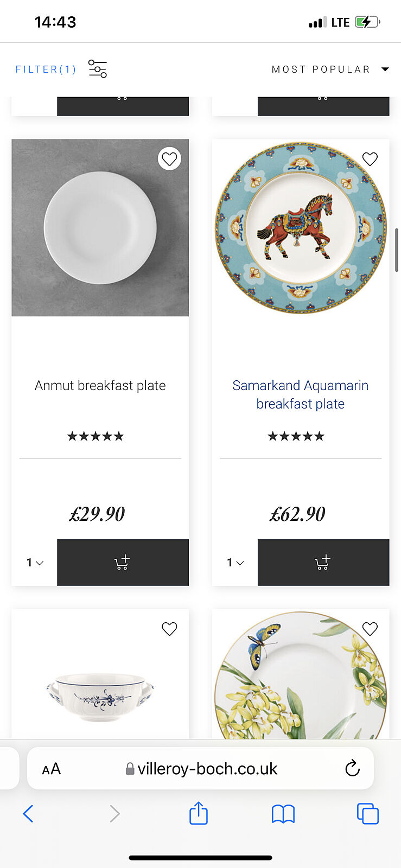Favorite the blue-decorated soup cup
The image size is (401, 868).
[169, 629]
